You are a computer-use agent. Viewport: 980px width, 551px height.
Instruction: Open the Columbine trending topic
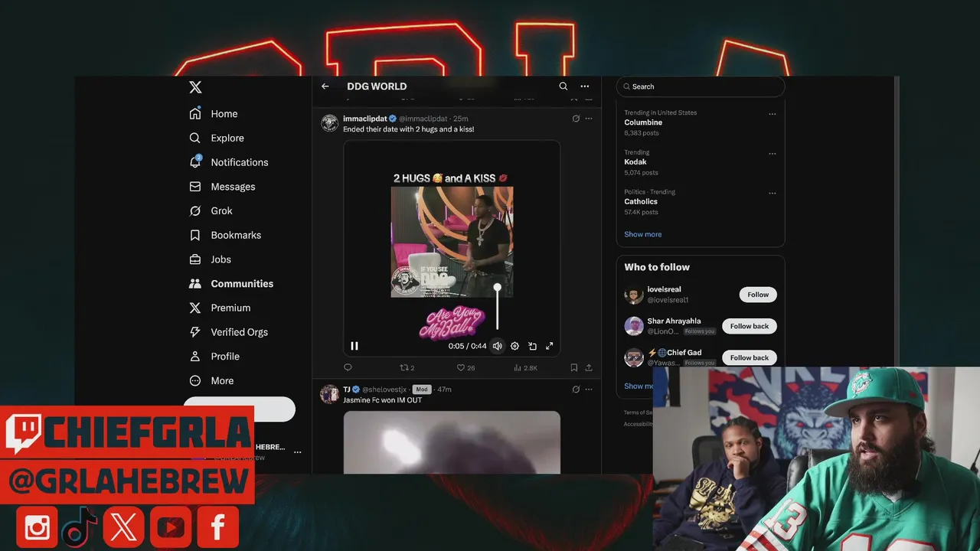click(x=643, y=122)
